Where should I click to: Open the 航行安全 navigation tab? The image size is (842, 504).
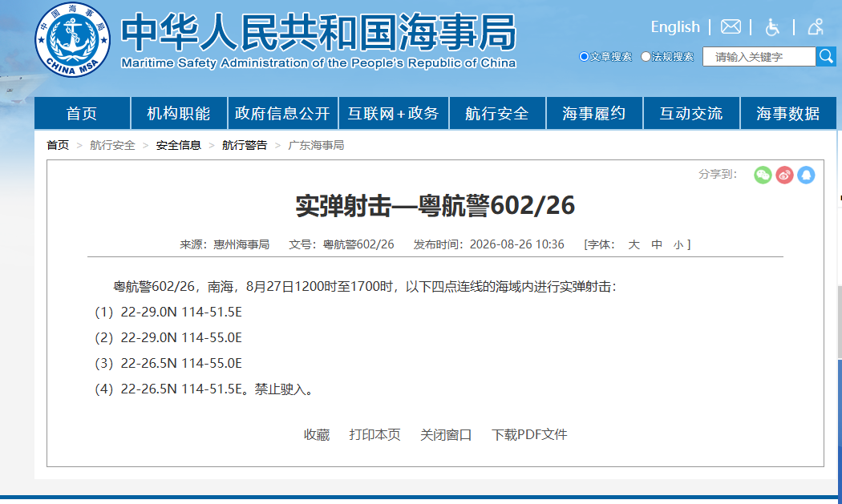[496, 113]
